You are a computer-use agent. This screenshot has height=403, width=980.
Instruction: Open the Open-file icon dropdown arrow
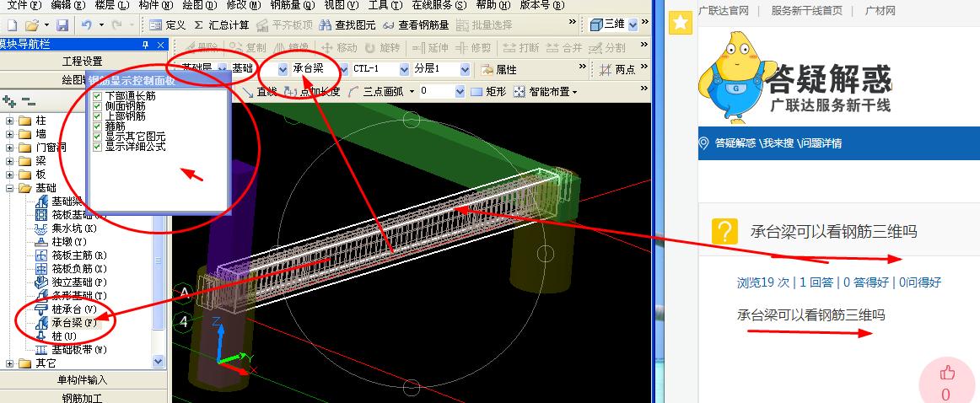[46, 25]
